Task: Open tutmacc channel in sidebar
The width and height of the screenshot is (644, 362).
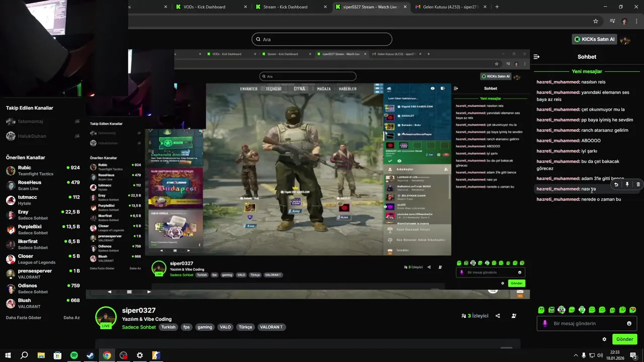Action: pyautogui.click(x=43, y=200)
